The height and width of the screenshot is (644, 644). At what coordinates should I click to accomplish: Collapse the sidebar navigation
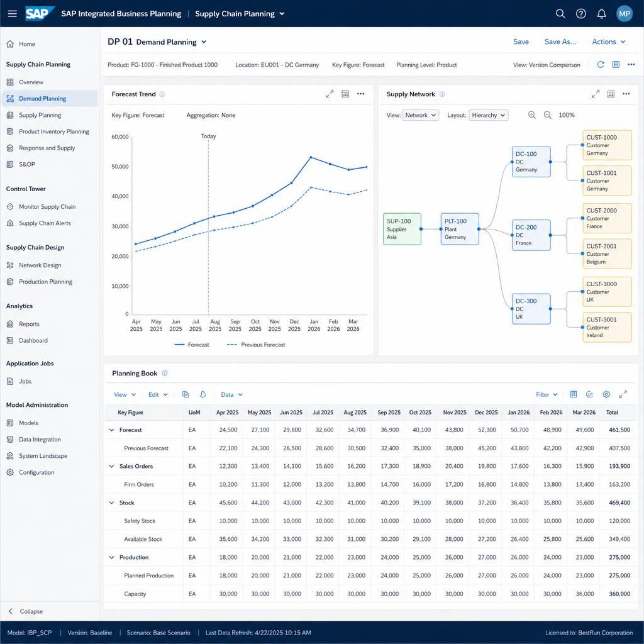pos(25,611)
